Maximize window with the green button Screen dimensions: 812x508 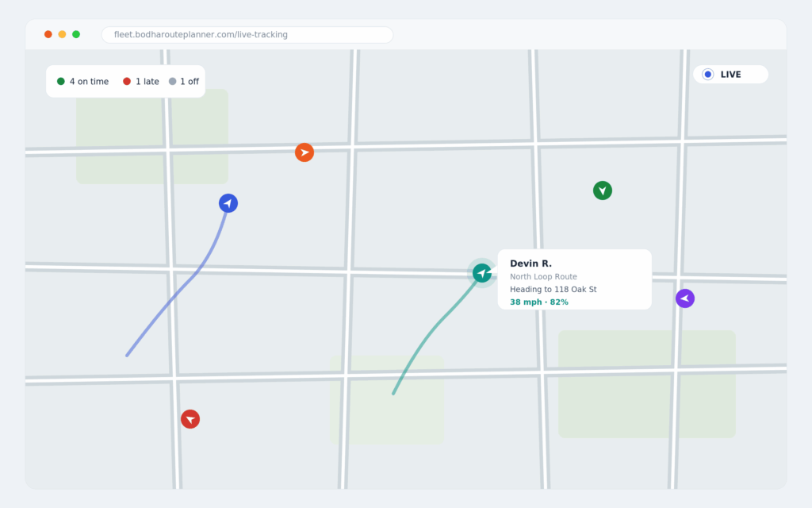pyautogui.click(x=76, y=34)
